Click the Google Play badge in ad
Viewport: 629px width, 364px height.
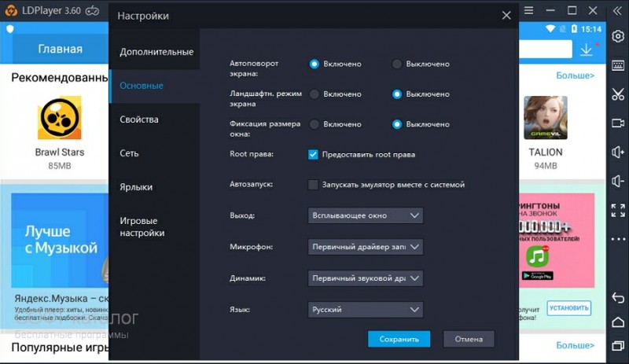[538, 276]
